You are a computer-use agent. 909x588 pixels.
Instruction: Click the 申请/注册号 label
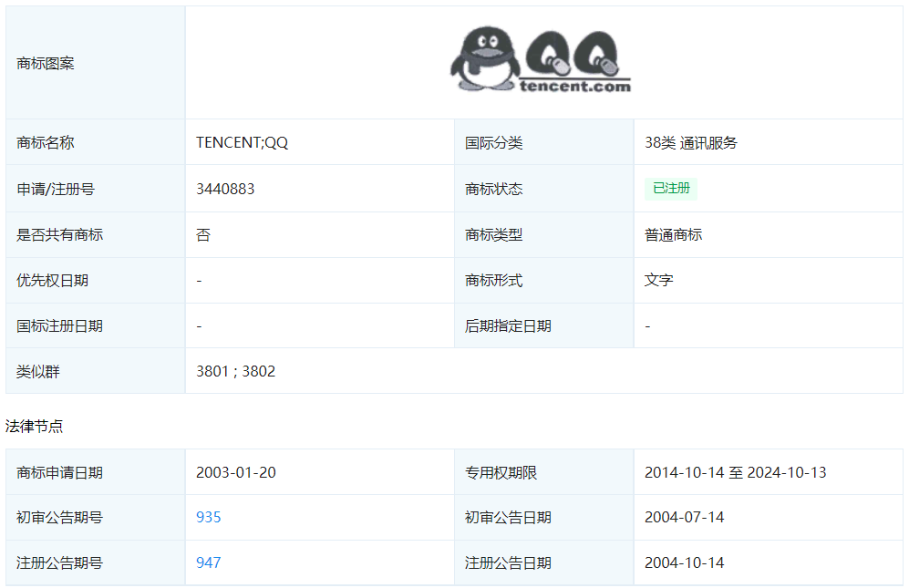point(55,189)
